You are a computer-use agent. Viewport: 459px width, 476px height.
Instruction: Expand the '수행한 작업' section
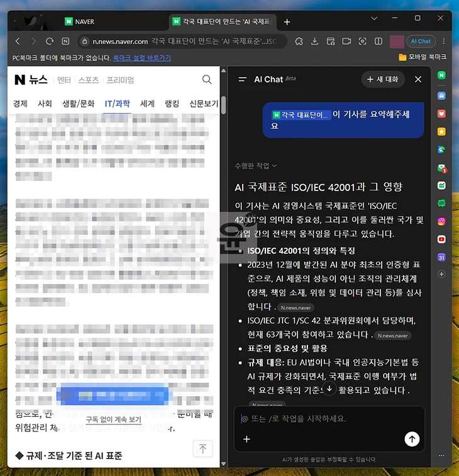pyautogui.click(x=256, y=166)
